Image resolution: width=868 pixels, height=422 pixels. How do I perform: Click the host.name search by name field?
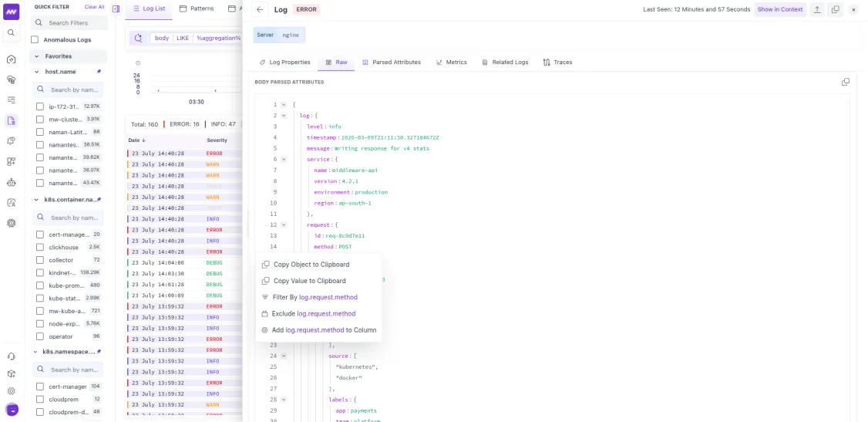click(x=69, y=89)
